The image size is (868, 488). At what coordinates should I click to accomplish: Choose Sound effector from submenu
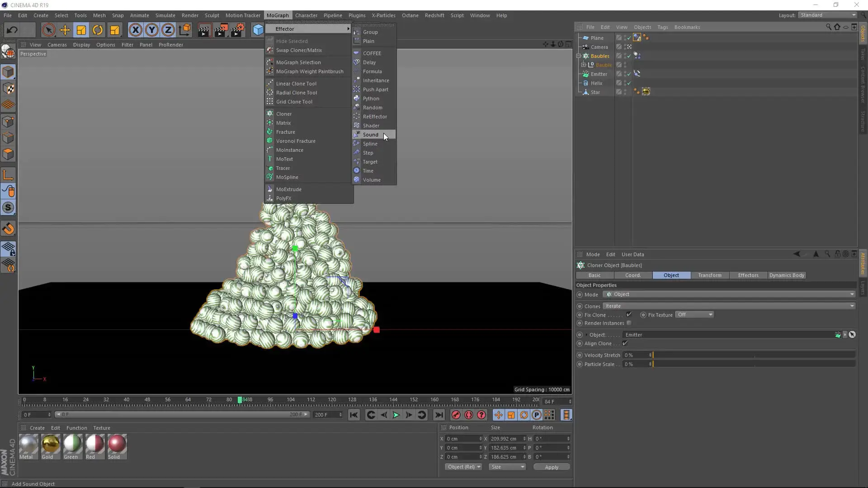click(x=374, y=135)
